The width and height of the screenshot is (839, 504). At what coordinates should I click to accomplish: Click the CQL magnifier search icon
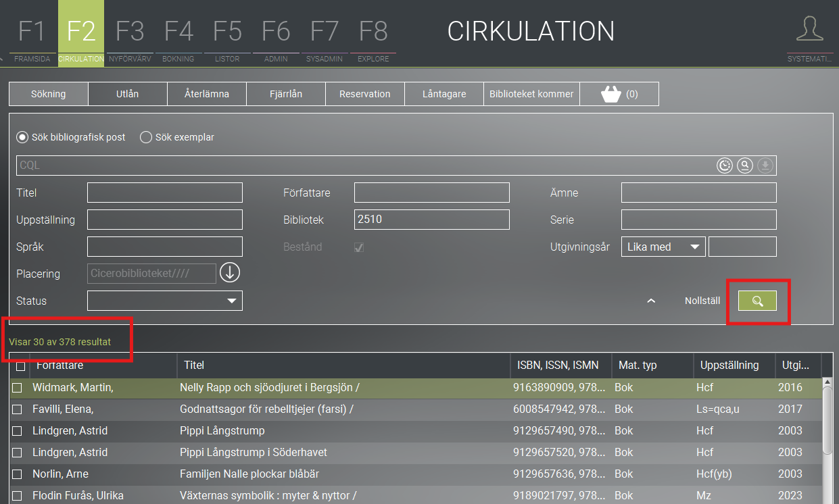[744, 166]
